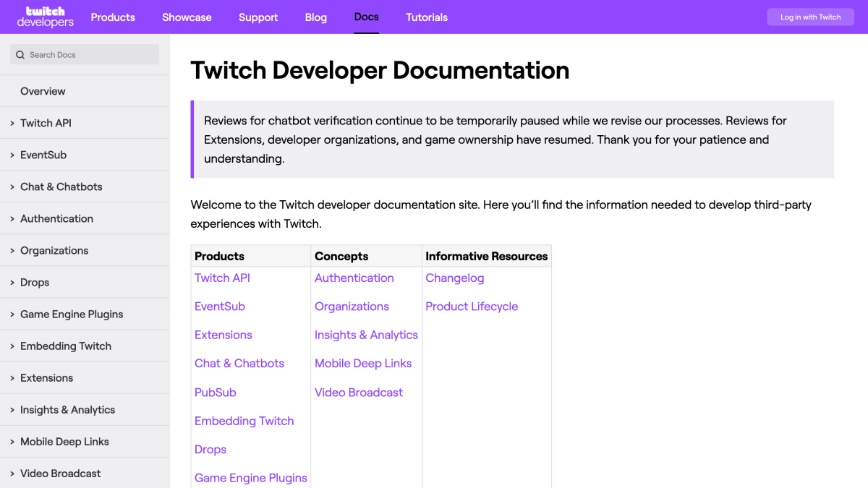Screen dimensions: 868x488
Task: Open Chat & Chatbots sidebar entry label
Action: coord(61,187)
